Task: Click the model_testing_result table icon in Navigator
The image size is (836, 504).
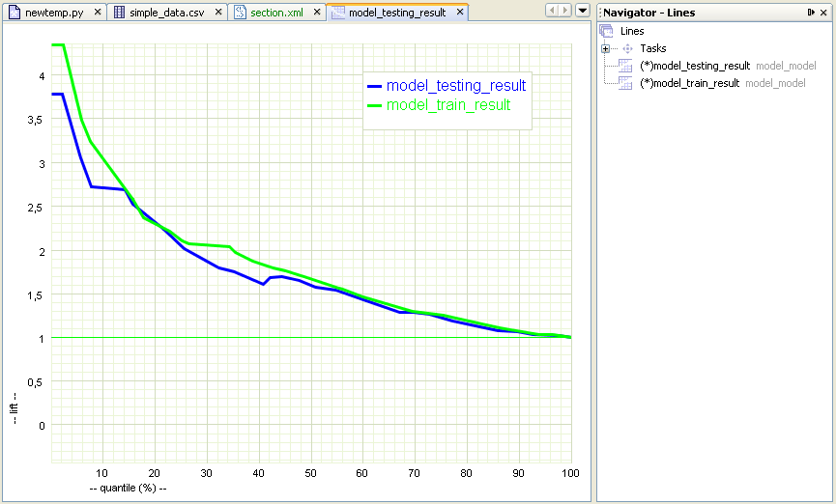Action: (625, 66)
